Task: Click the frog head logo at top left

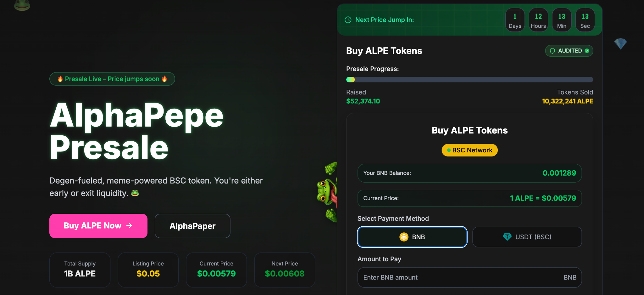Action: tap(22, 5)
